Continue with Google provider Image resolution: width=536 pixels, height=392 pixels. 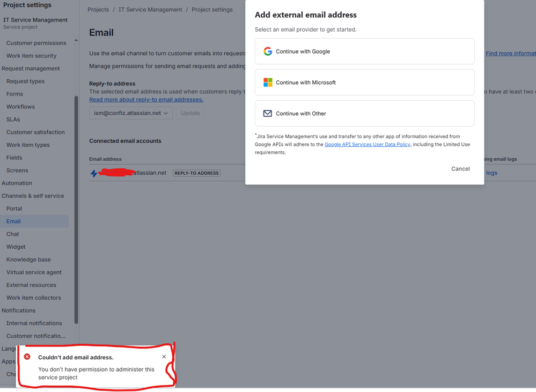click(364, 51)
